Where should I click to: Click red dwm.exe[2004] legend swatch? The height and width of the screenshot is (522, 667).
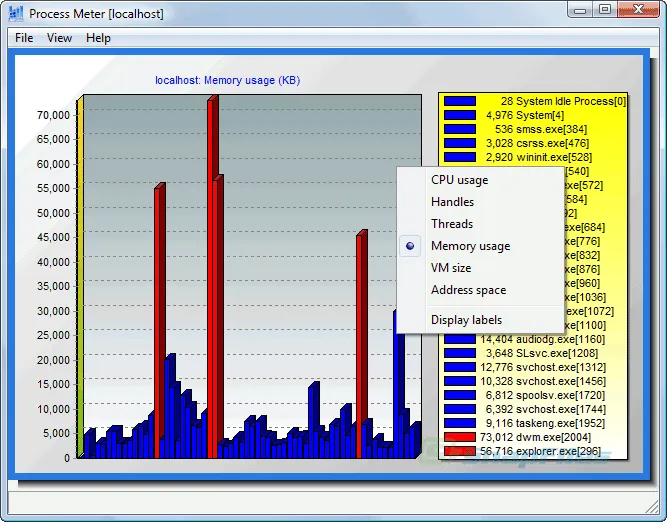pos(460,437)
